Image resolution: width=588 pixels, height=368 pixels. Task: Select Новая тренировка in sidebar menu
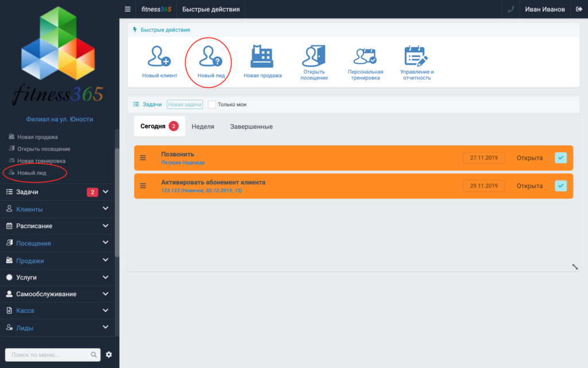click(41, 161)
